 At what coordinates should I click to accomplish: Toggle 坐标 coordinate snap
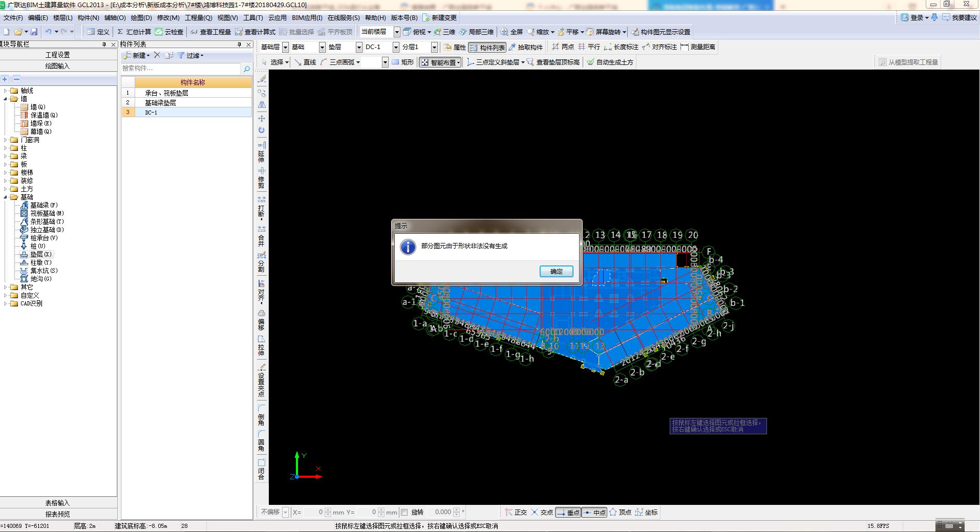[646, 512]
